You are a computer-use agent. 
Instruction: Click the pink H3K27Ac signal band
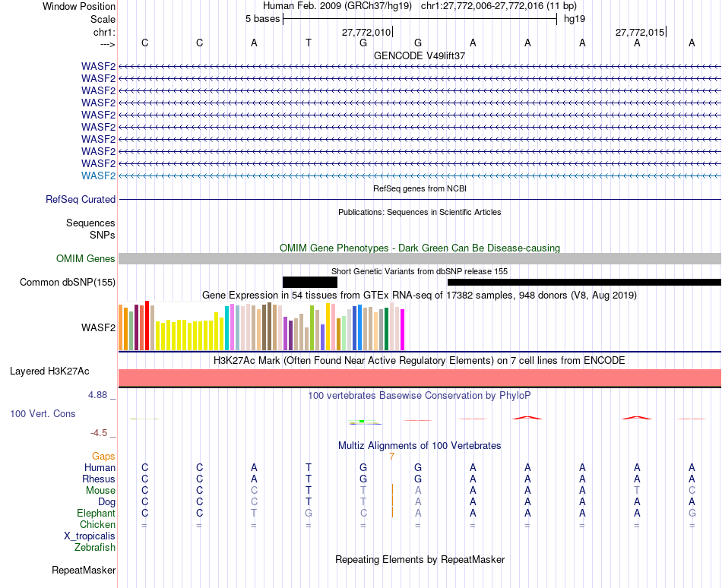click(x=420, y=378)
